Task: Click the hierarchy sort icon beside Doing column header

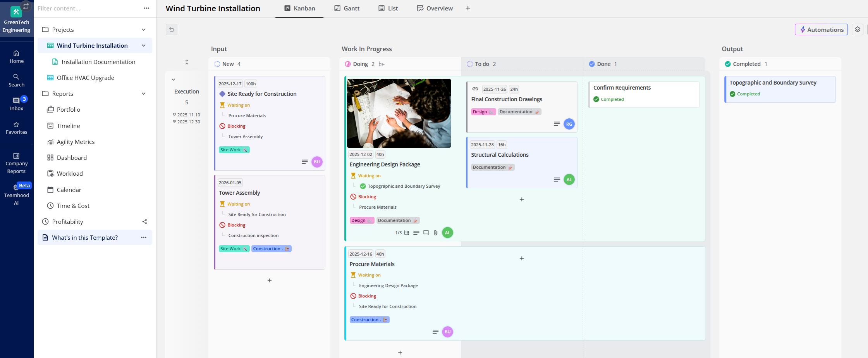Action: pos(382,64)
